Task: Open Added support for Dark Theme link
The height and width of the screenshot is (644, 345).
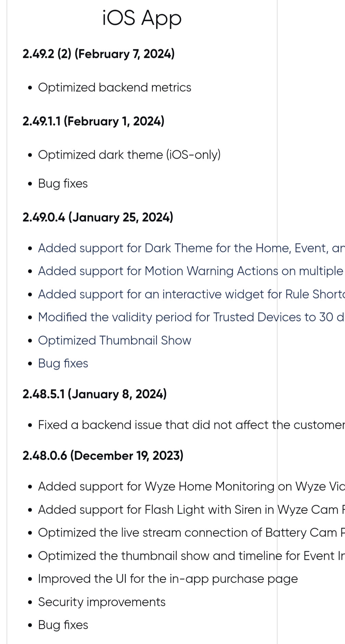Action: point(191,248)
